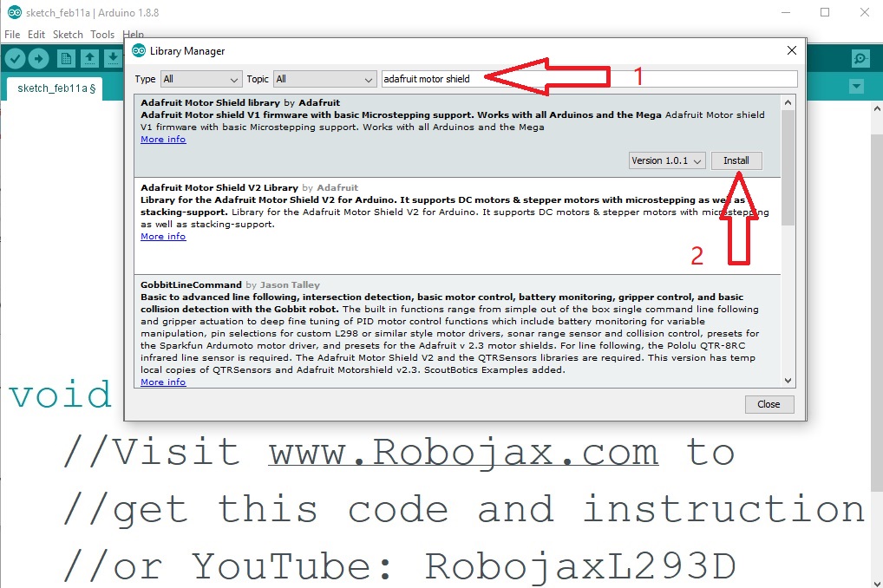The width and height of the screenshot is (883, 588).
Task: Click the editor scrollbar up arrow
Action: click(x=878, y=107)
